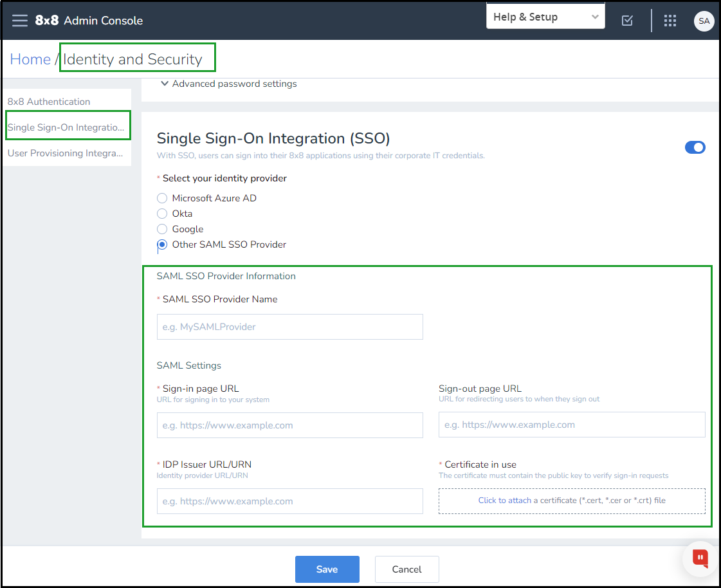
Task: Open the application switcher grid
Action: point(670,20)
